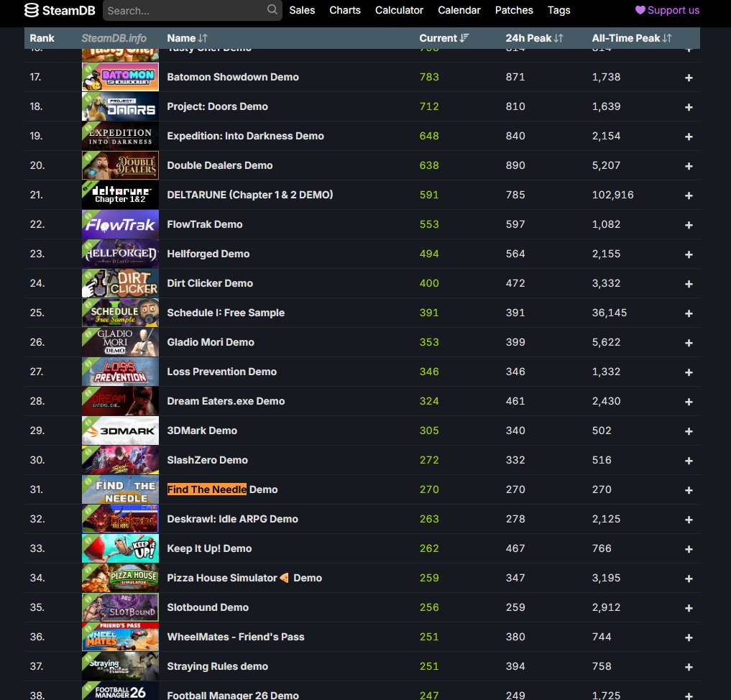Image resolution: width=731 pixels, height=700 pixels.
Task: Select all-time peak value 36,145
Action: 610,313
